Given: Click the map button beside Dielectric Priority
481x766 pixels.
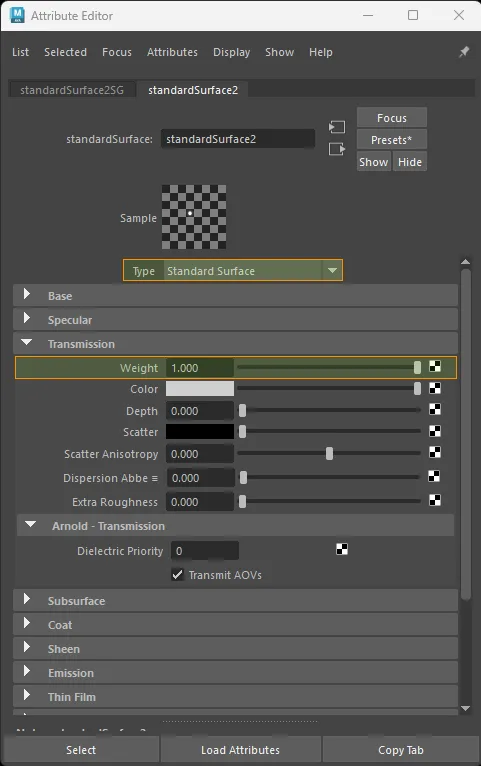Looking at the screenshot, I should click(342, 550).
